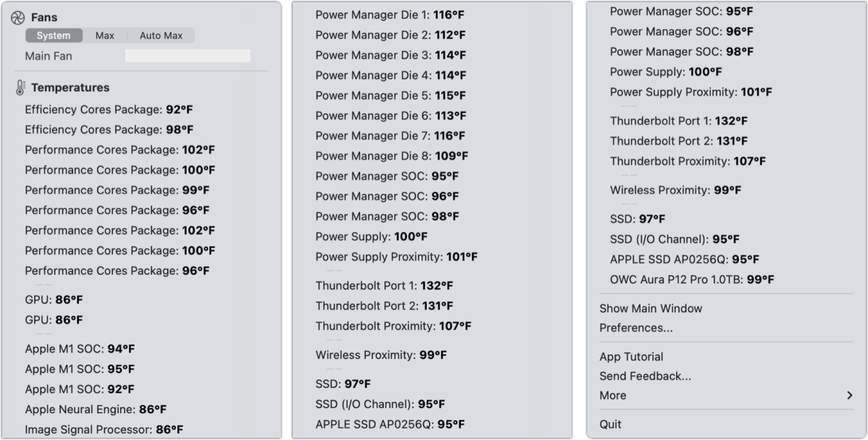
Task: Quit the application from menu
Action: coord(610,424)
